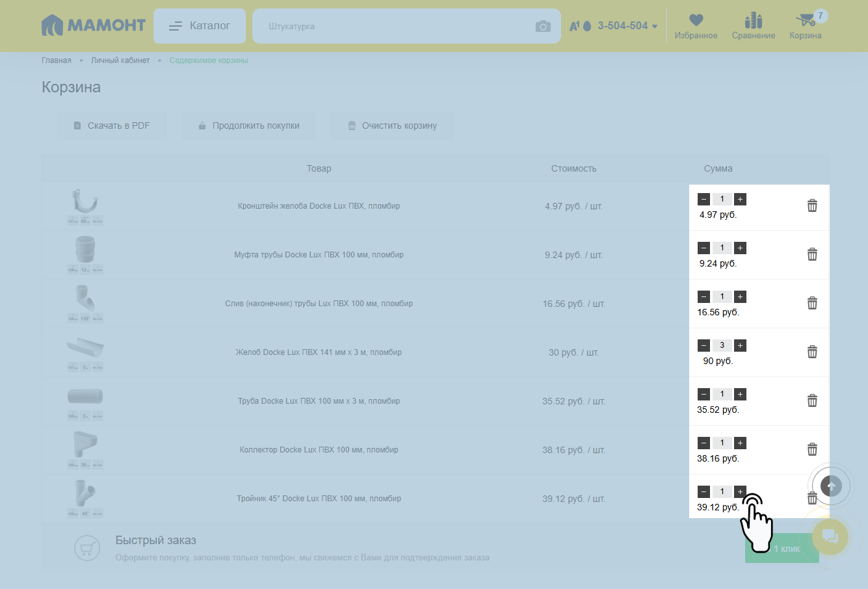Screen dimensions: 868x589
Task: Edit the Желоб quantity field showing 3
Action: (x=722, y=346)
